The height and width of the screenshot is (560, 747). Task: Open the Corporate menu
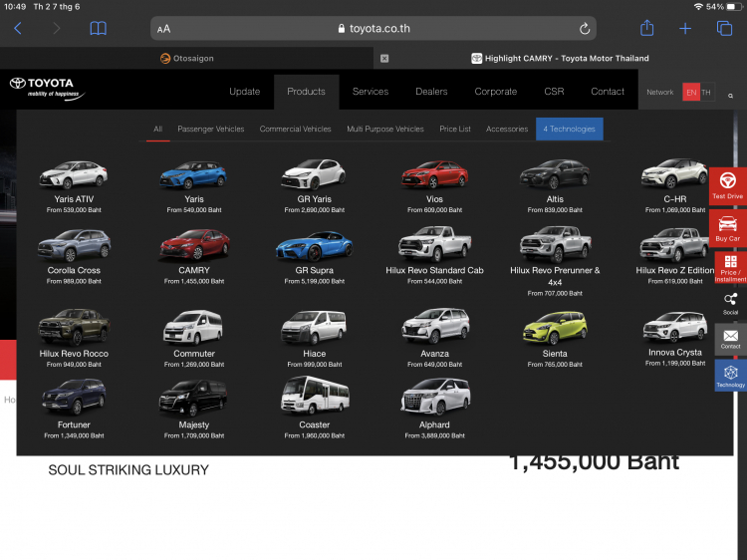click(495, 91)
